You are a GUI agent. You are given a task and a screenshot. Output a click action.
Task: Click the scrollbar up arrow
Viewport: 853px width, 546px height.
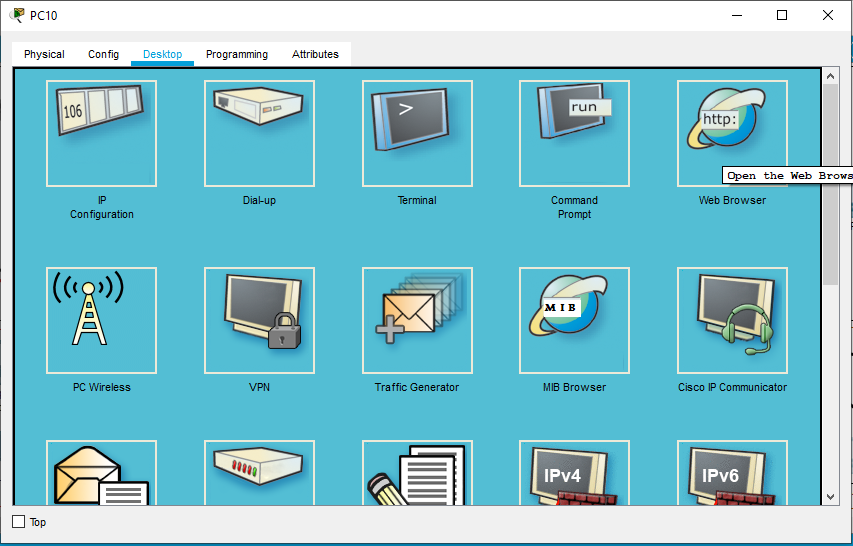[x=830, y=76]
